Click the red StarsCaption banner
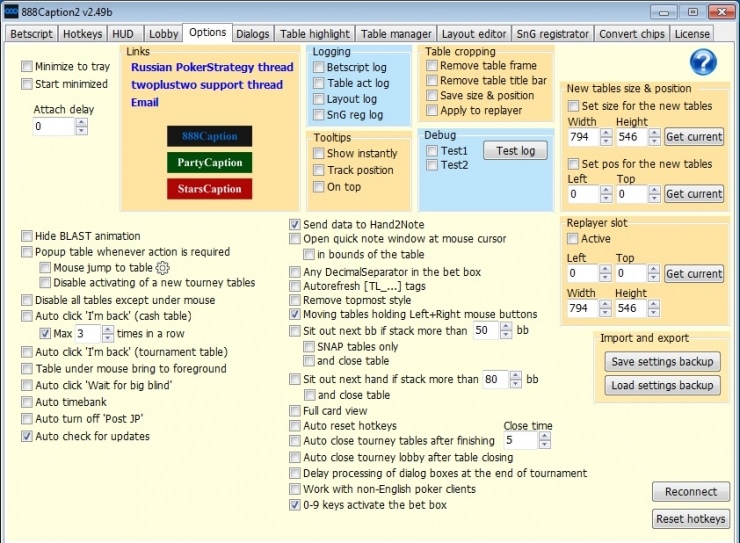740x543 pixels. point(210,189)
